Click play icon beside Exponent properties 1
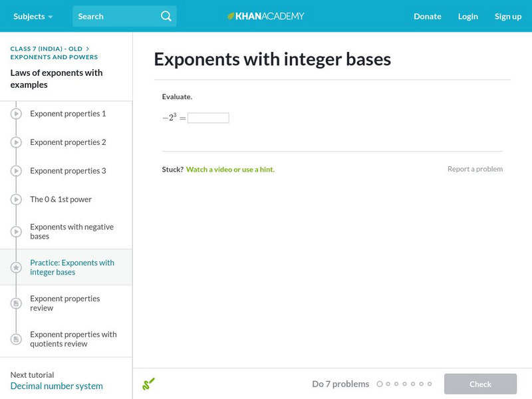Viewport: 532px width, 399px height. click(16, 114)
